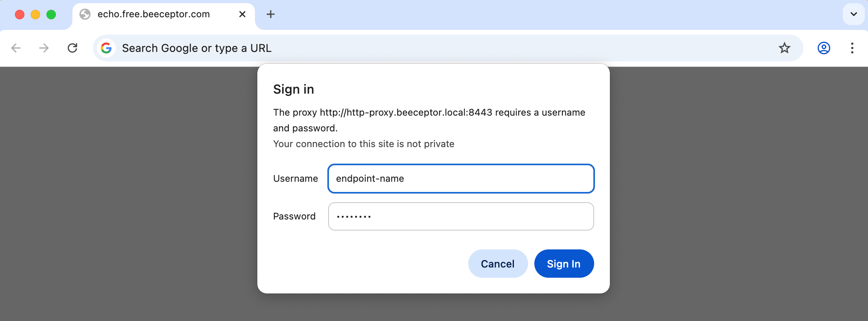Collapse the window with the yellow button

[35, 14]
